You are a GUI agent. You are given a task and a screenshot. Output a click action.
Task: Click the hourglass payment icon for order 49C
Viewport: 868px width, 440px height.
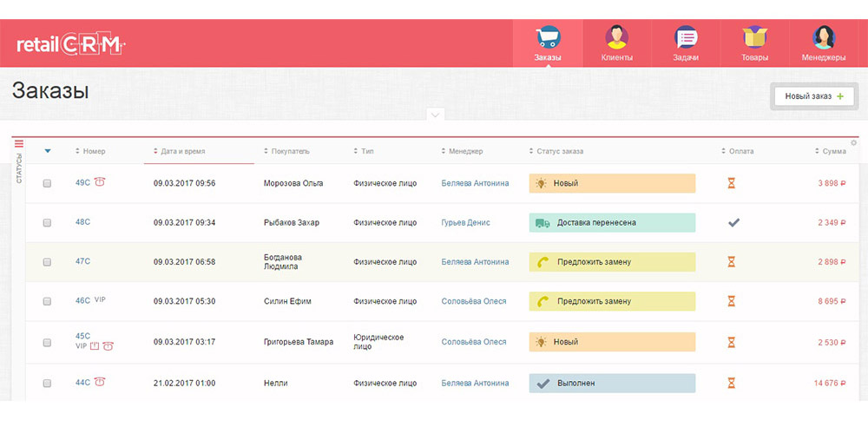tap(731, 183)
